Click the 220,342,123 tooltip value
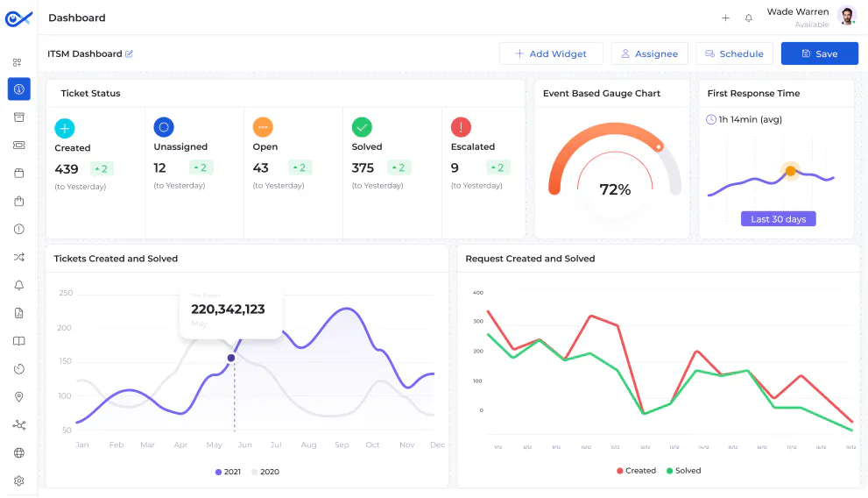The width and height of the screenshot is (868, 498). point(228,309)
